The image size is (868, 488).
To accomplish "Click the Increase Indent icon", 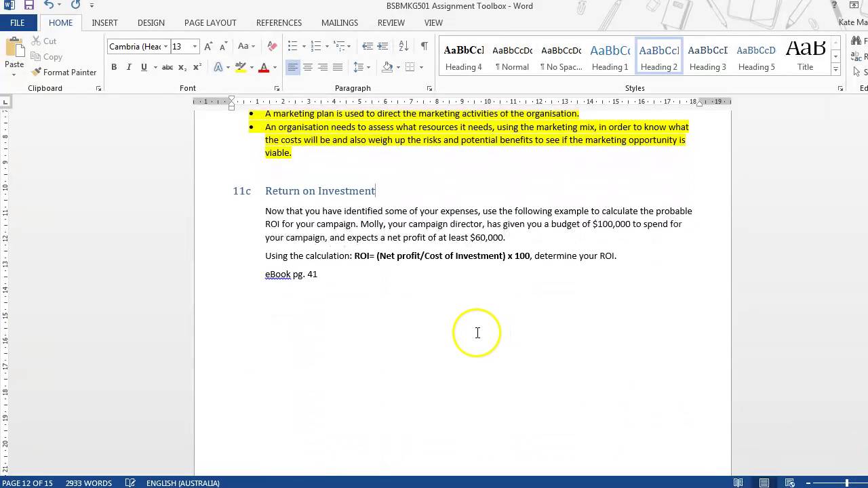I will [x=382, y=47].
